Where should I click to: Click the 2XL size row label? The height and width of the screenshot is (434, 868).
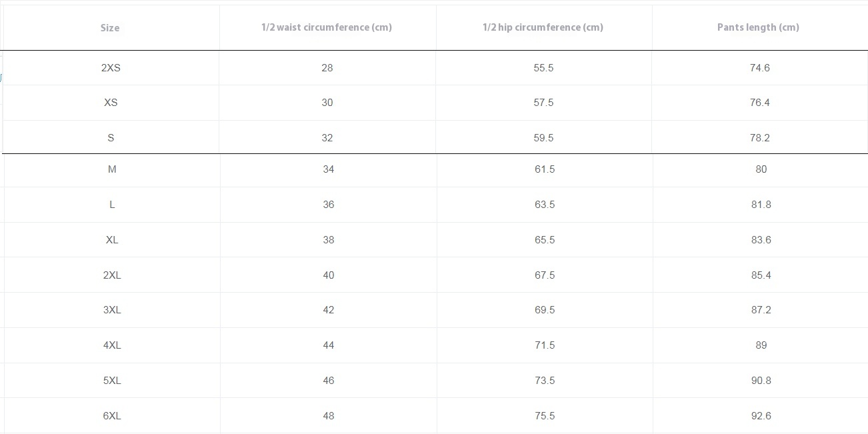click(112, 275)
